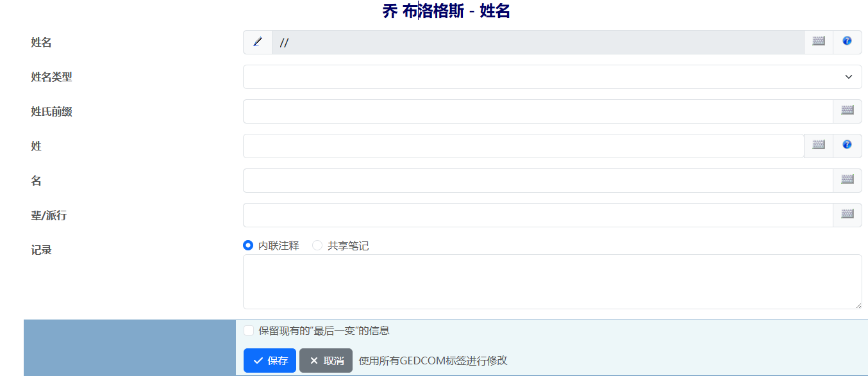Open on-screen keyboard for 辈/派行 field
This screenshot has height=381, width=868.
click(847, 215)
